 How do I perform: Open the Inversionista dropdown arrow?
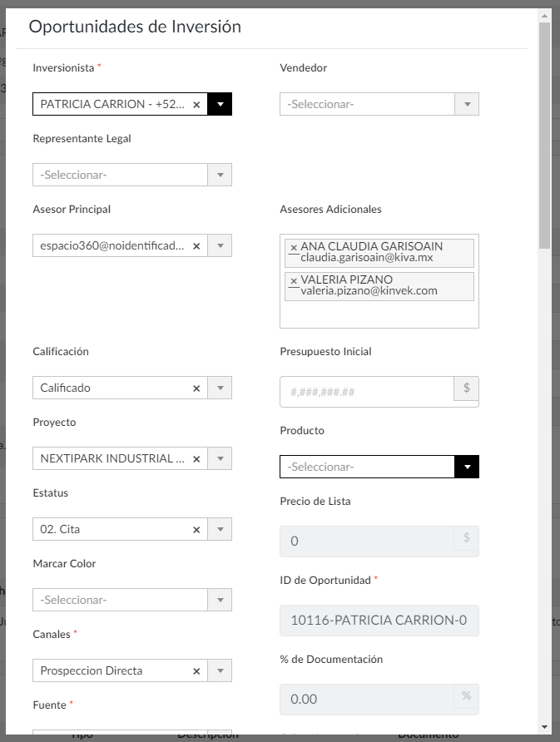click(221, 104)
